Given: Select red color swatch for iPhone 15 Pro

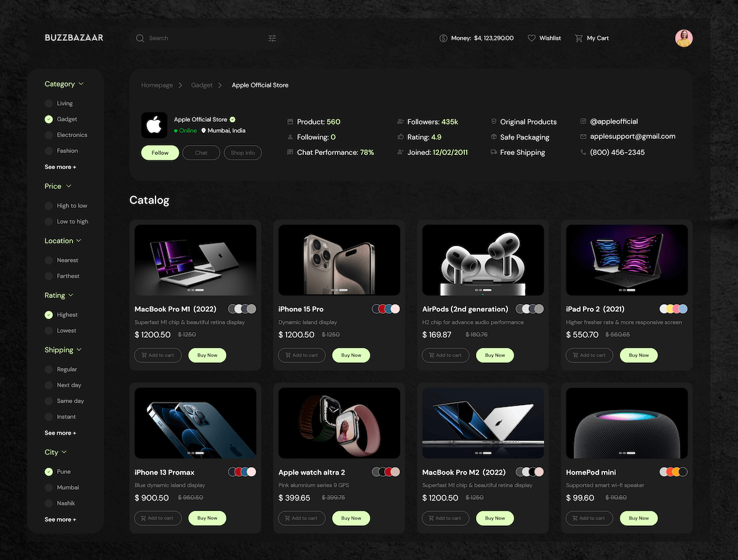Looking at the screenshot, I should [383, 309].
